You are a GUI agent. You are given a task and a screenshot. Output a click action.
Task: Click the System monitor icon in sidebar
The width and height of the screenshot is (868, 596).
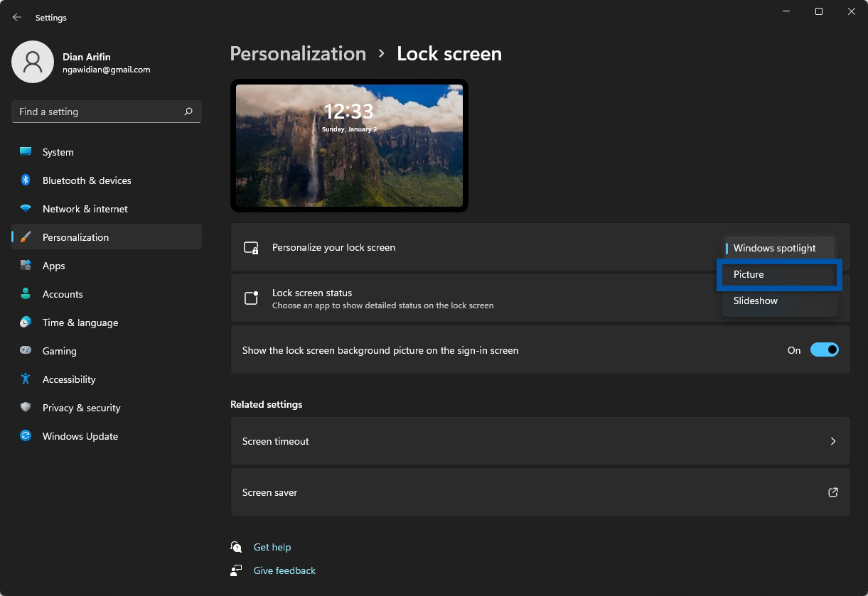click(26, 152)
